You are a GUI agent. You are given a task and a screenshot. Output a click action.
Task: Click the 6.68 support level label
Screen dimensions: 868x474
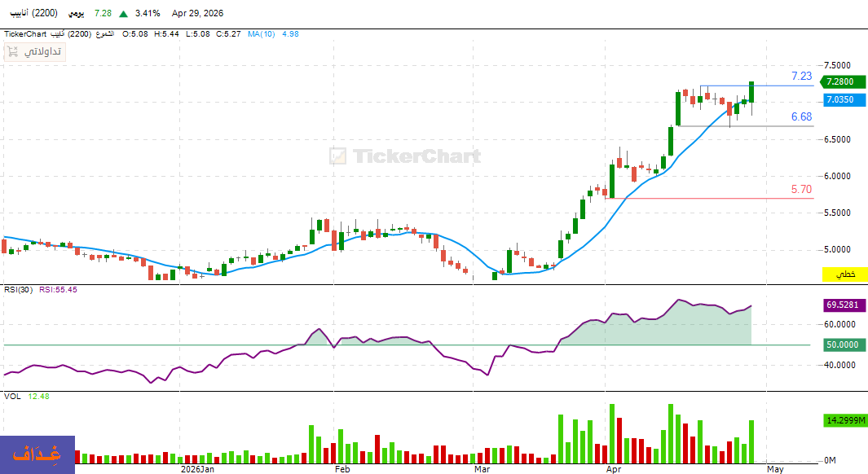click(801, 117)
